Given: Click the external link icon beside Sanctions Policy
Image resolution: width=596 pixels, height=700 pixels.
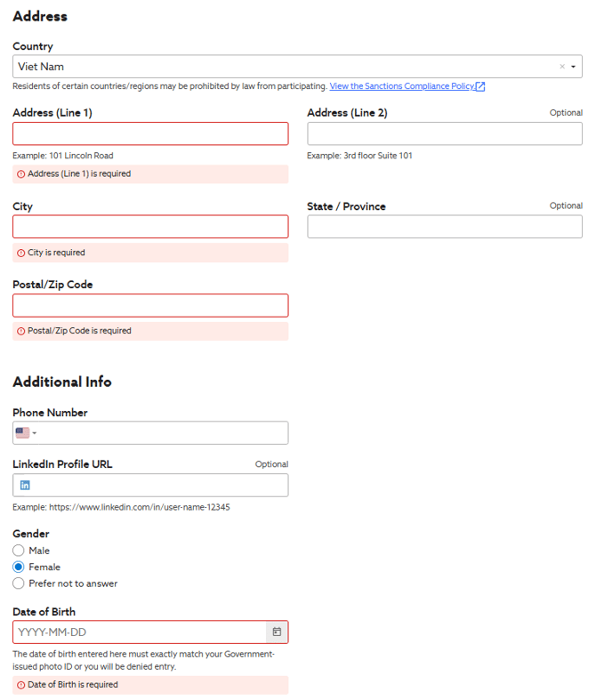Looking at the screenshot, I should click(x=480, y=86).
